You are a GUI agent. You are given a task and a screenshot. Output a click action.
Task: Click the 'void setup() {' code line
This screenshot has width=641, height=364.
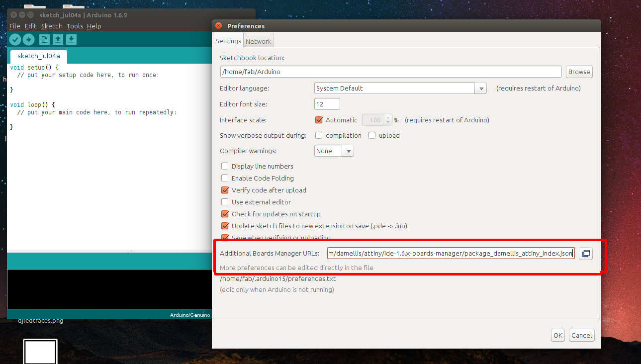tap(34, 67)
